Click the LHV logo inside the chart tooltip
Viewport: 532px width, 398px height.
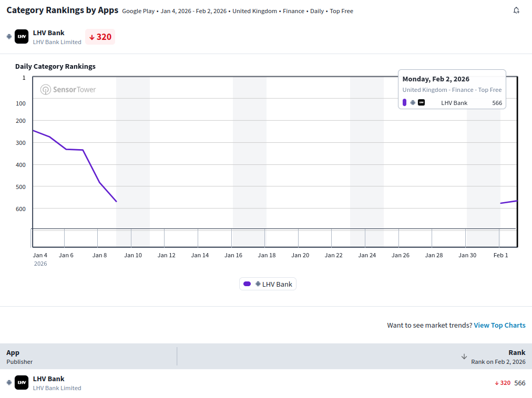point(421,103)
